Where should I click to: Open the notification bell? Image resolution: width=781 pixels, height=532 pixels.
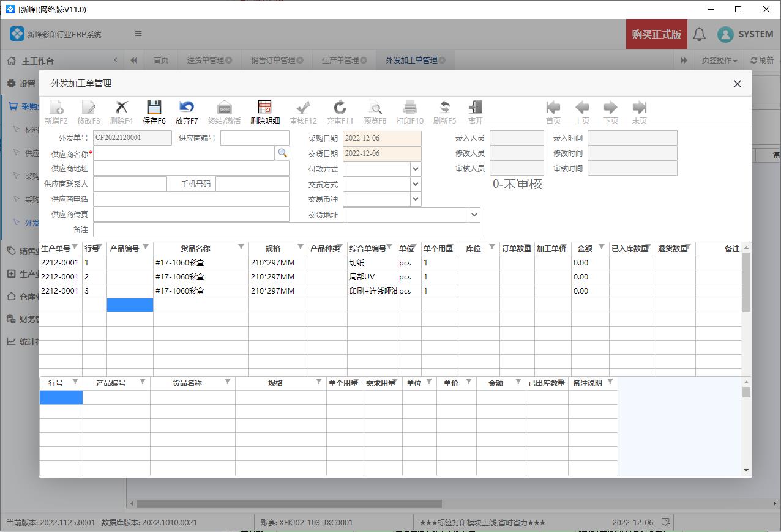tap(699, 34)
